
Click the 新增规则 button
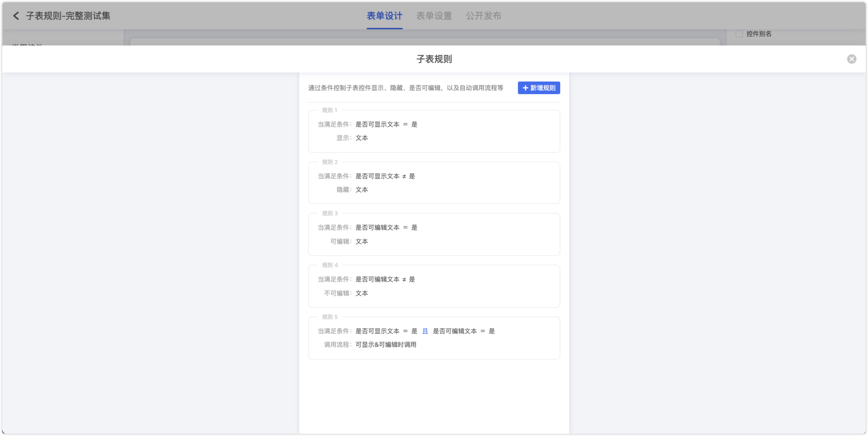coord(539,88)
